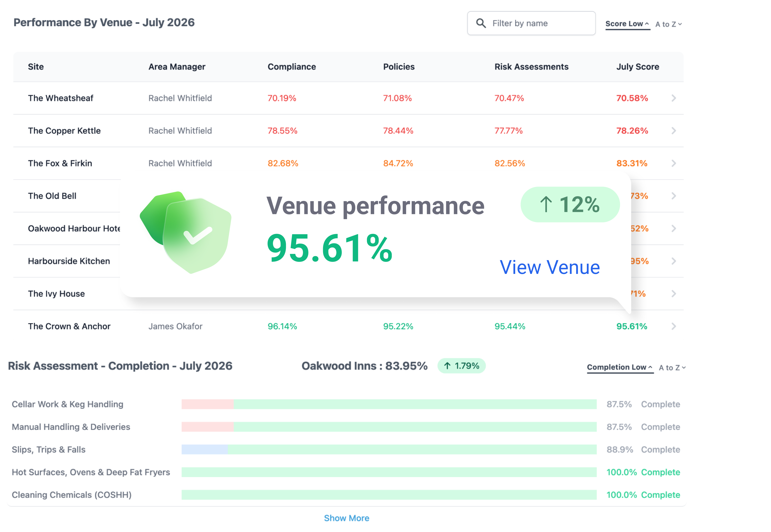771x532 pixels.
Task: Sort venues A to Z
Action: pyautogui.click(x=668, y=24)
